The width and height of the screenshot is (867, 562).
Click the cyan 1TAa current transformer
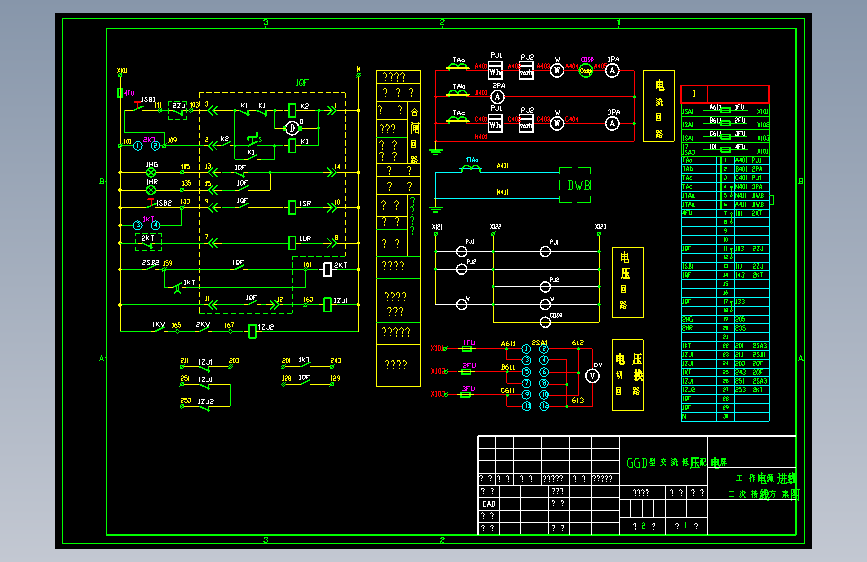pyautogui.click(x=471, y=168)
